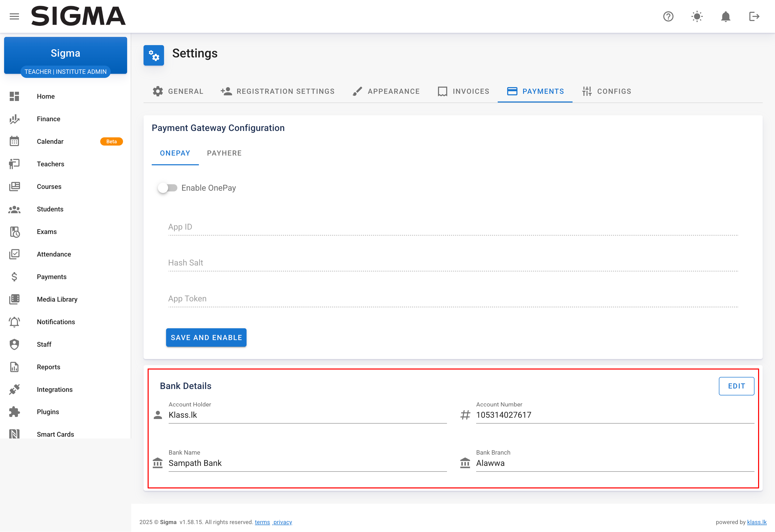Select the Payments settings tab
This screenshot has width=775, height=532.
coord(535,91)
